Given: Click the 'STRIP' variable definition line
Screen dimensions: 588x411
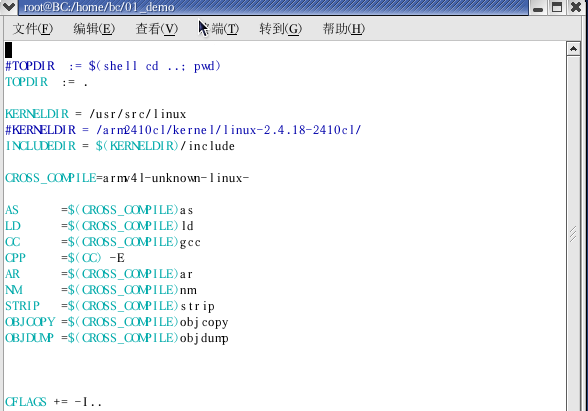Looking at the screenshot, I should click(110, 306).
